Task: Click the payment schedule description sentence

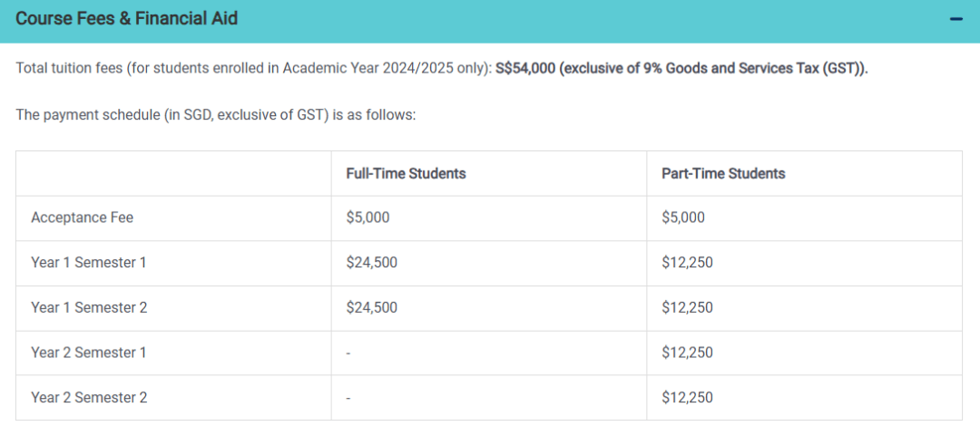Action: pos(216,115)
